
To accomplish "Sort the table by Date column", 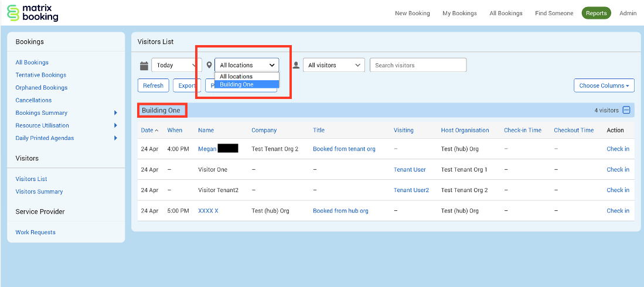I will coord(147,130).
